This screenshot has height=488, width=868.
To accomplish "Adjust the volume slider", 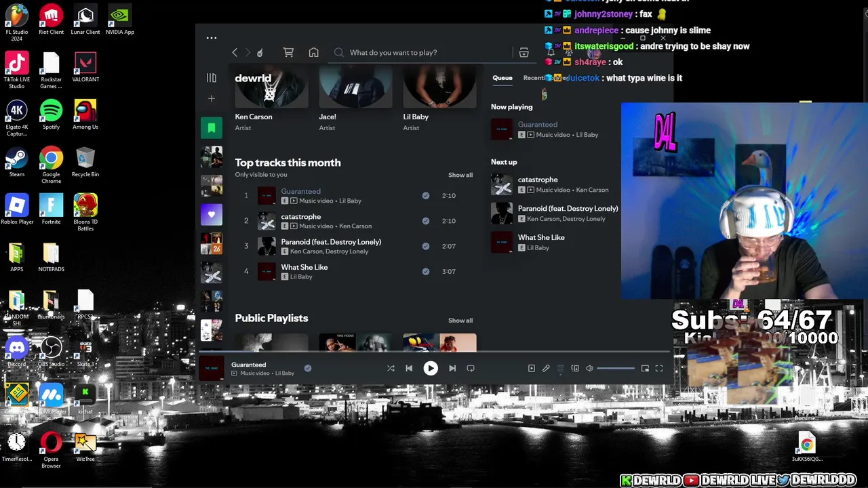I will [616, 368].
